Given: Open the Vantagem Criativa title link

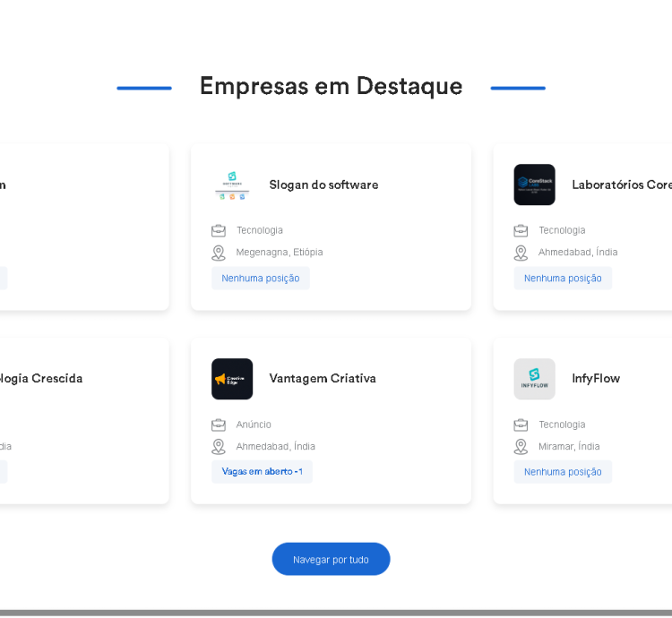Looking at the screenshot, I should [323, 378].
